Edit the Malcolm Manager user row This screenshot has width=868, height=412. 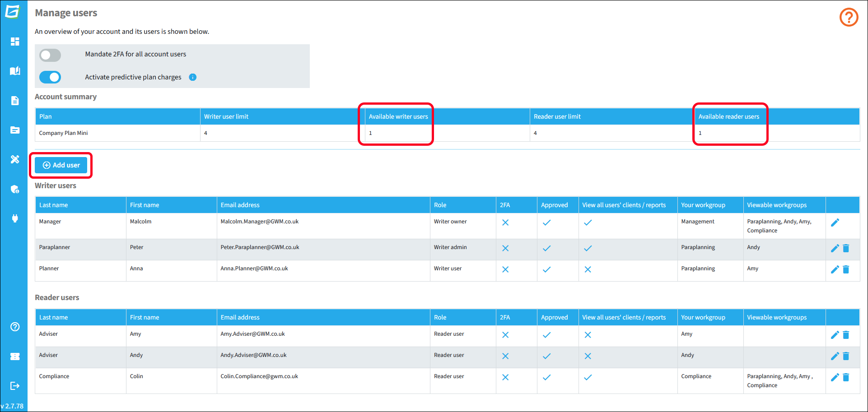click(x=835, y=222)
